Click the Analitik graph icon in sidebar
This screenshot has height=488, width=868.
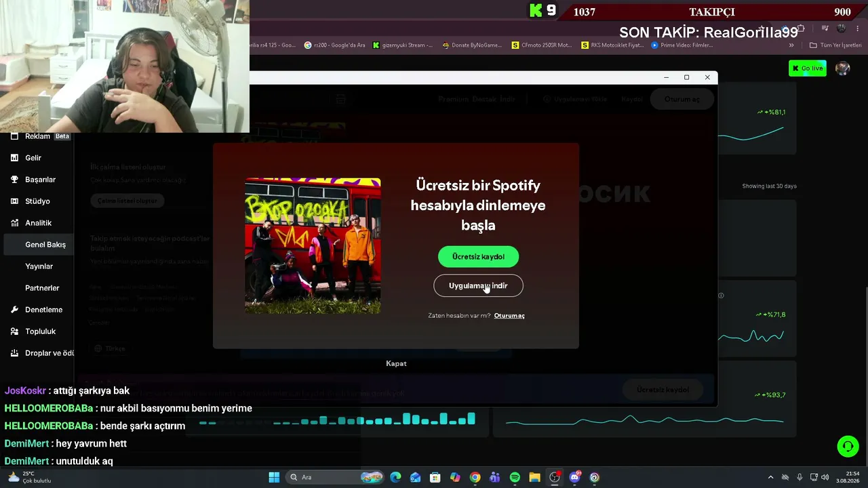tap(14, 223)
